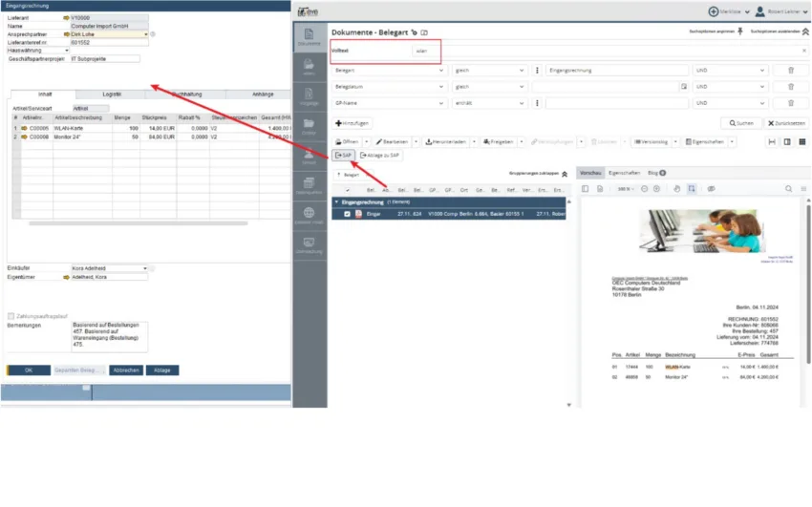Clear the Volltext field with X
Screen dimensions: 812x507
(x=803, y=51)
